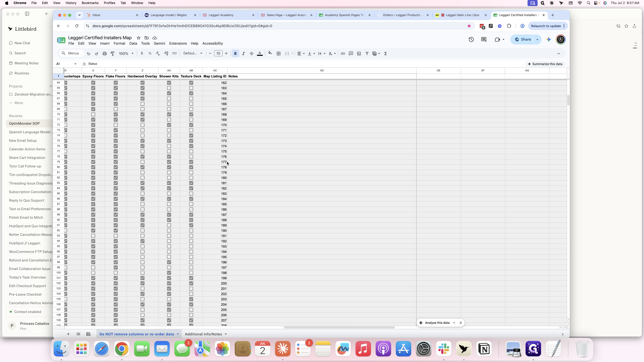Format as currency with dollar icon
644x362 pixels.
click(x=142, y=53)
